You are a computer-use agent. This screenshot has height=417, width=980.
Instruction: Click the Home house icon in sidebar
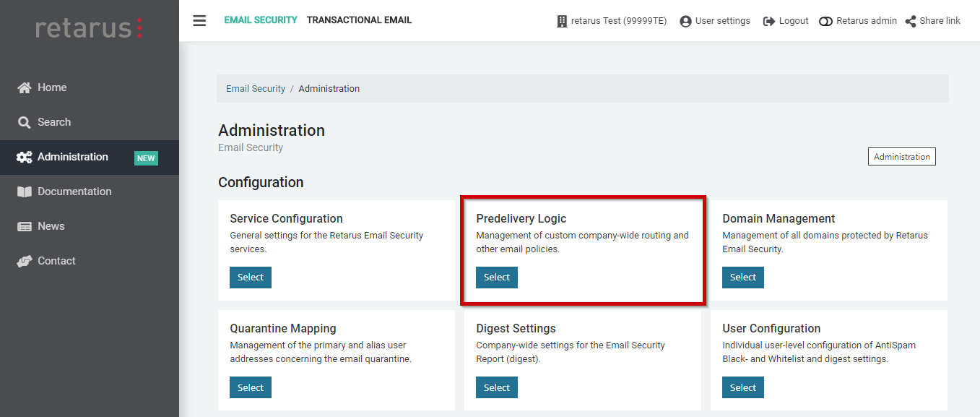25,87
